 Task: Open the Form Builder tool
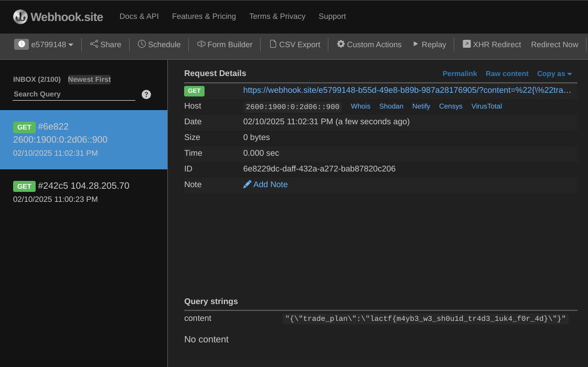224,45
